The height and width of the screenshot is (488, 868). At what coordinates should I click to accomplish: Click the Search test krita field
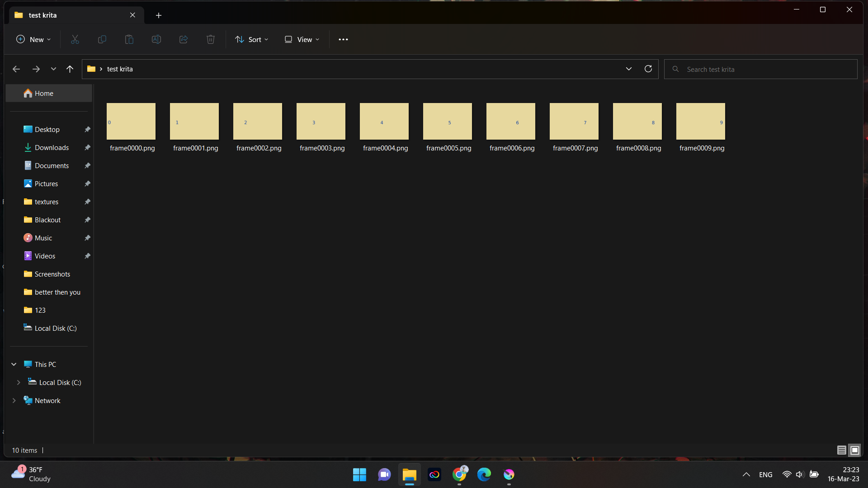tap(764, 69)
